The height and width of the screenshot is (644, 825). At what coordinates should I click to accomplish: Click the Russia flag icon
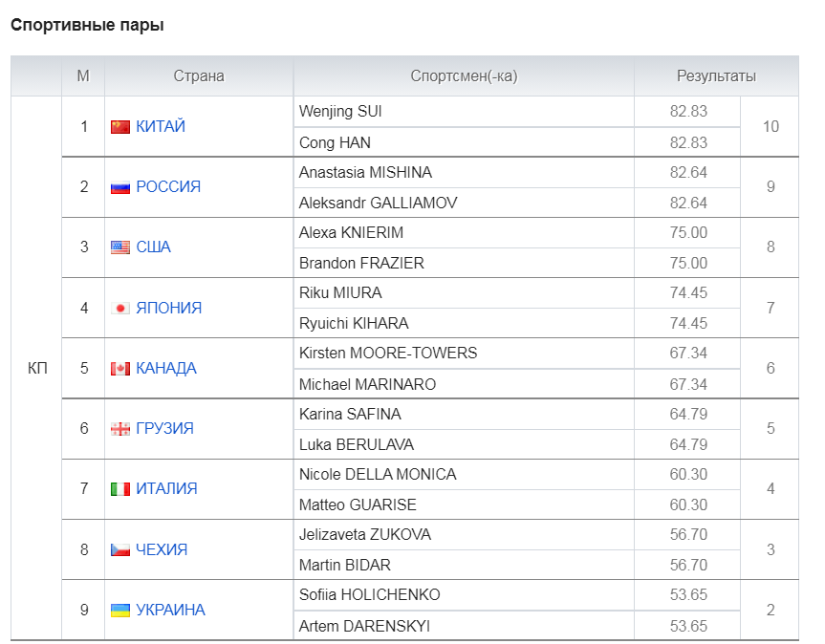[119, 187]
